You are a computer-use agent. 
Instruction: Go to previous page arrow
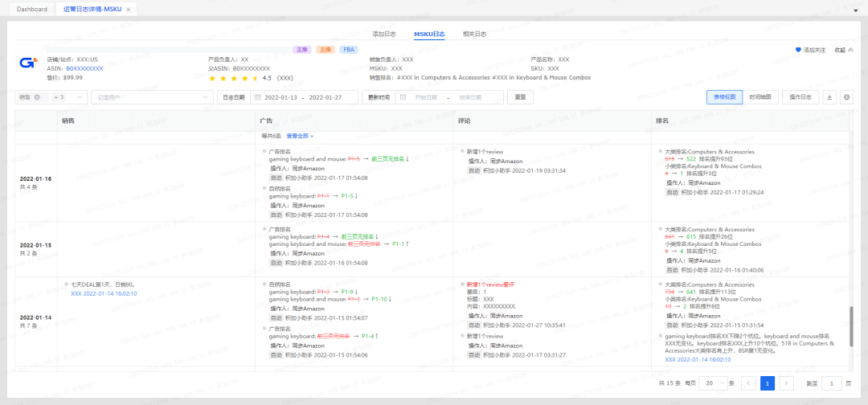pos(748,383)
